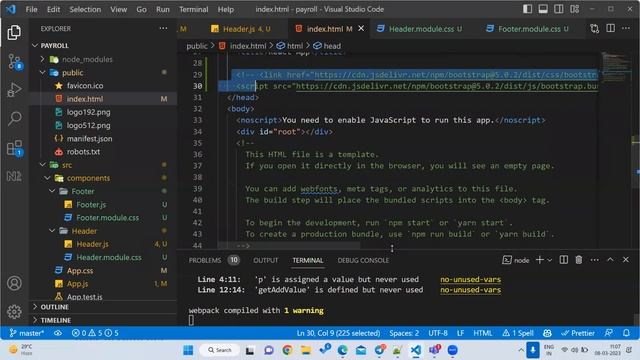Collapse the Header folder

(x=52, y=231)
